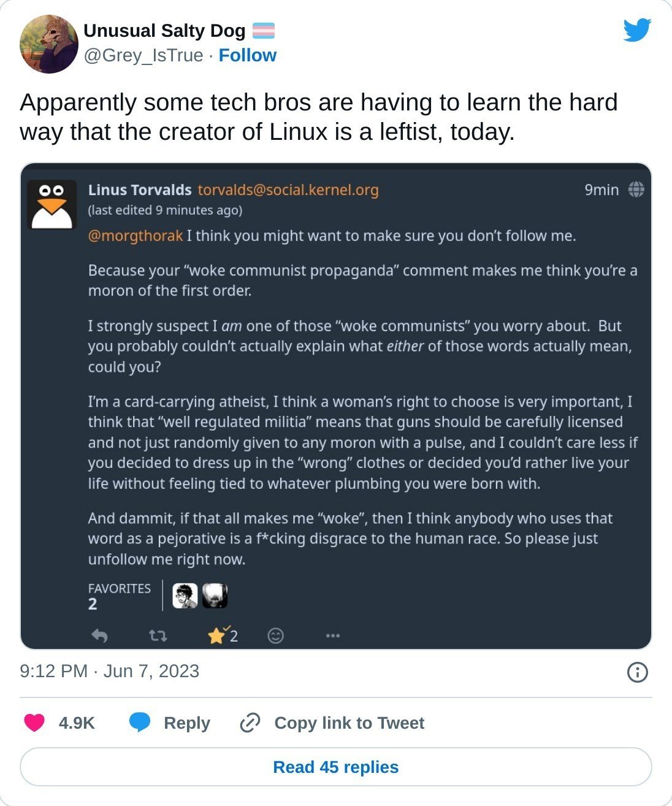Viewport: 672px width, 806px height.
Task: Click the reply arrow icon in post
Action: tap(99, 635)
